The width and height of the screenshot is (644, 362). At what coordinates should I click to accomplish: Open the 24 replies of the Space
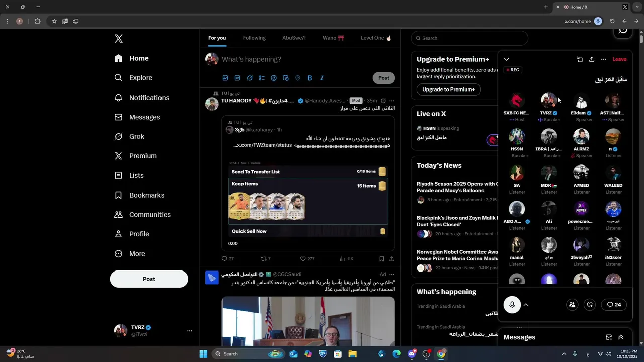point(614,305)
